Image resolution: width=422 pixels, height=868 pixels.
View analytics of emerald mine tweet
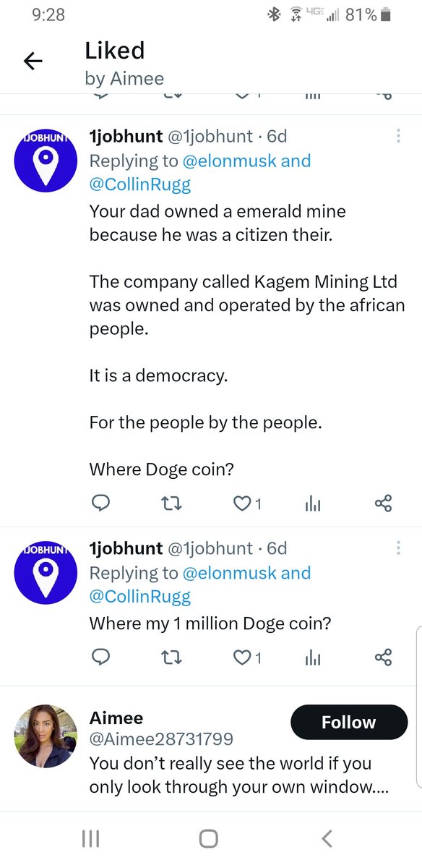click(312, 503)
